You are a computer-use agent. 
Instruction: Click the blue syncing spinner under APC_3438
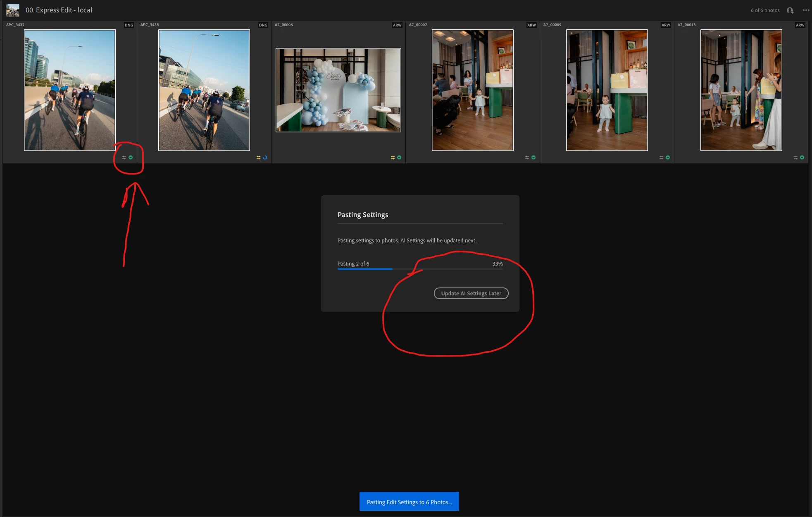[265, 158]
